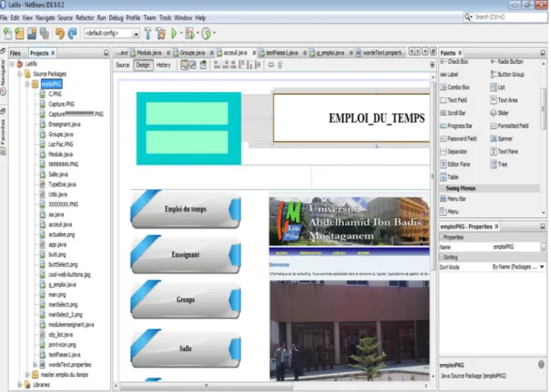This screenshot has width=551, height=392.
Task: Select the Selection Mode design icon
Action: tap(184, 65)
